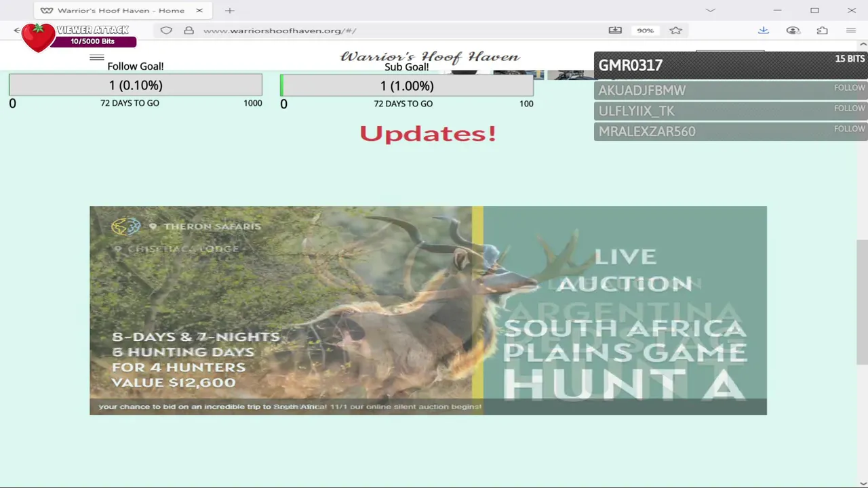Click the Sub Goal progress bar
Screen dimensions: 868x488
click(x=407, y=85)
